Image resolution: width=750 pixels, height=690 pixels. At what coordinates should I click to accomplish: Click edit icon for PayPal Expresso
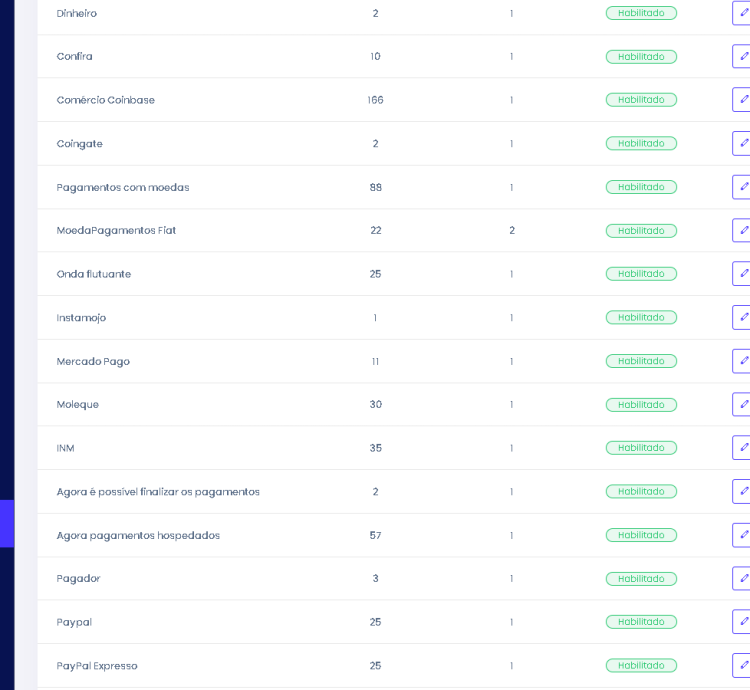coord(742,665)
